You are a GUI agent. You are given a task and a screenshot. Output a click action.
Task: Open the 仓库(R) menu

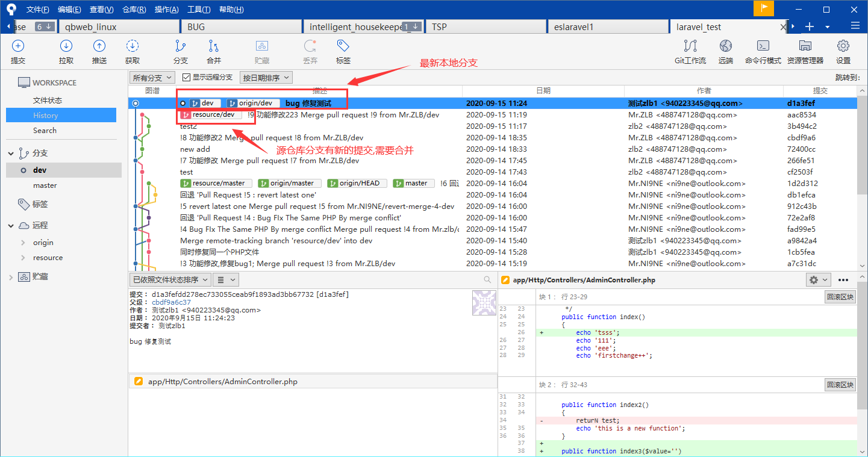coord(134,10)
